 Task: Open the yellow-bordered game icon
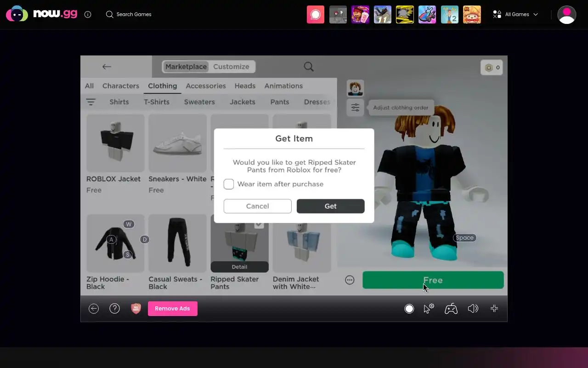[405, 14]
